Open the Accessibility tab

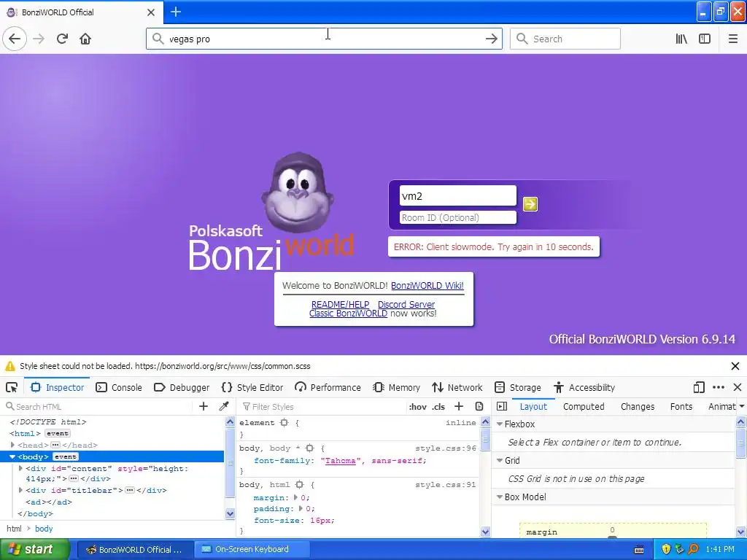click(584, 388)
